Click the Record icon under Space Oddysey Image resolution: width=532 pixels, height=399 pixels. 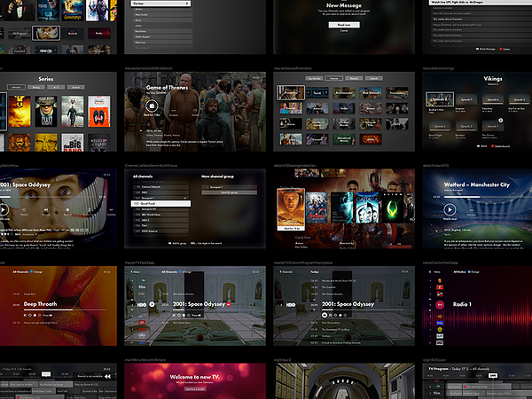(67, 210)
